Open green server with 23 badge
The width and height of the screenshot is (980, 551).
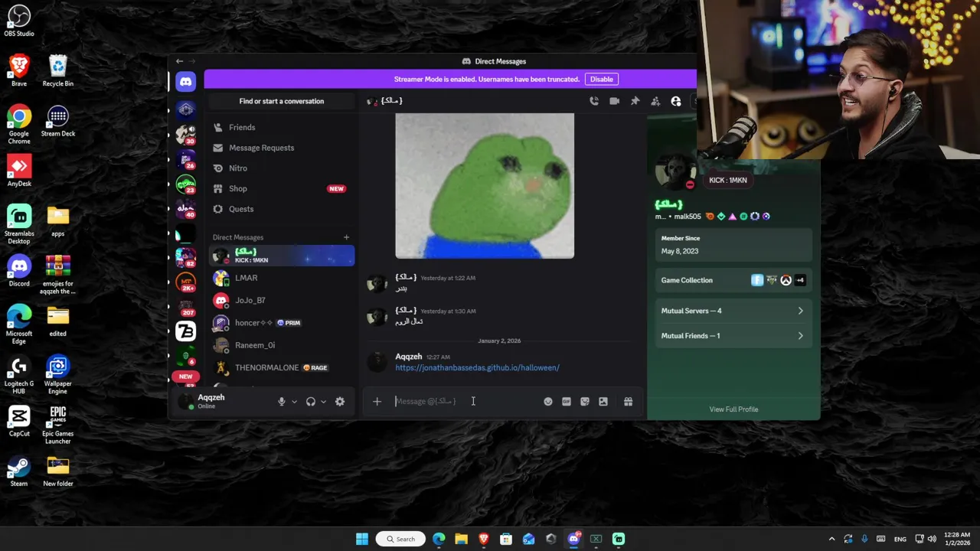click(x=185, y=184)
